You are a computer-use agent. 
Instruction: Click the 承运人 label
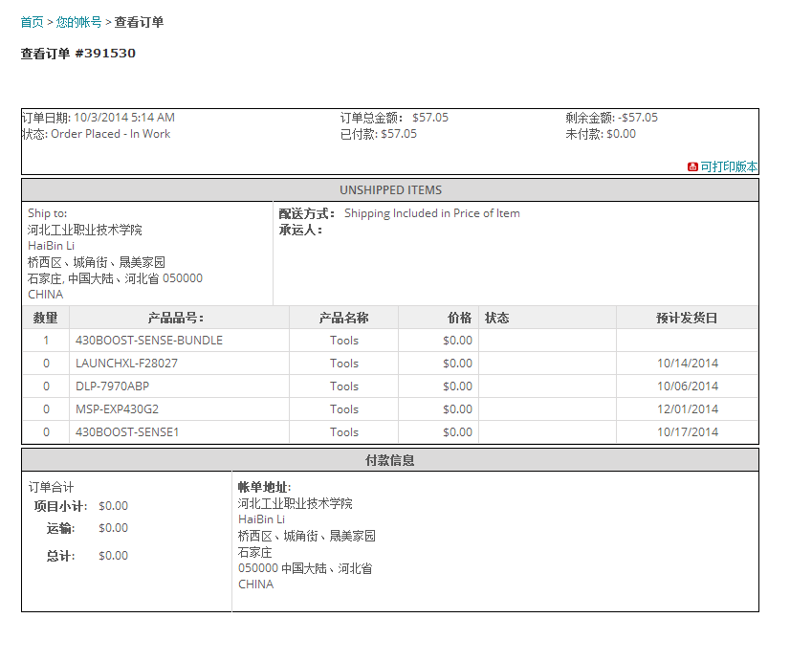301,230
